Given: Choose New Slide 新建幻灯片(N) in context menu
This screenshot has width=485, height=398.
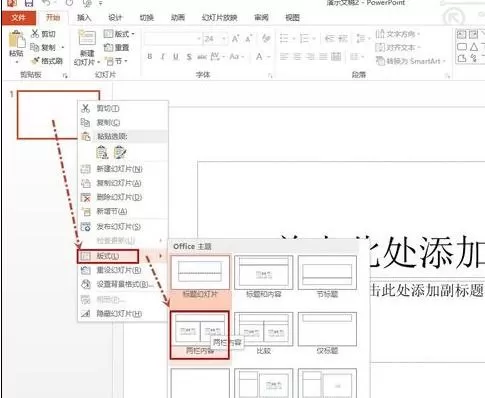Looking at the screenshot, I should pos(122,169).
